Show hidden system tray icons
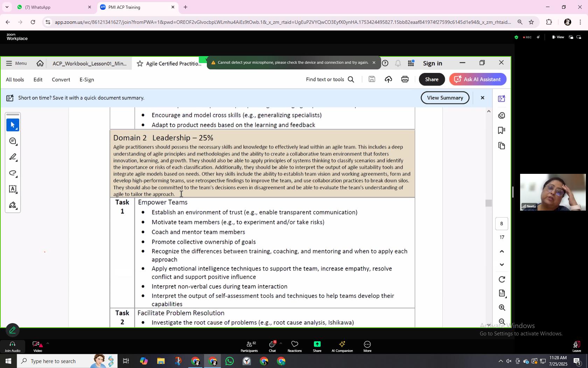This screenshot has height=368, width=588. (x=500, y=361)
